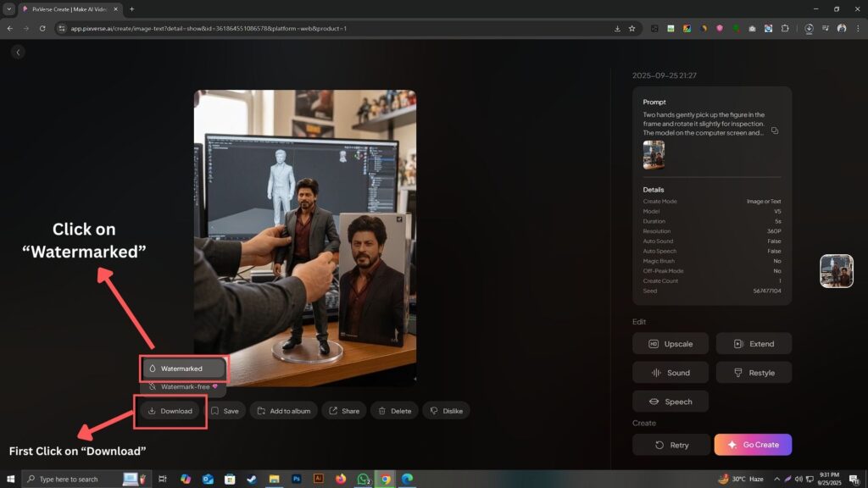The height and width of the screenshot is (488, 868).
Task: Save the generated video
Action: [225, 411]
